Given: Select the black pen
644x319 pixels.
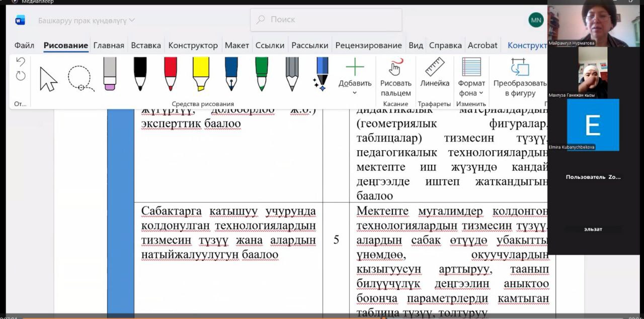Looking at the screenshot, I should [x=140, y=74].
